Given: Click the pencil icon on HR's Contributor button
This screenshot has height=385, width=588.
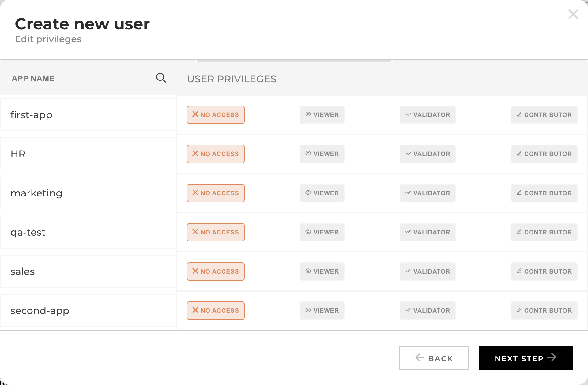Looking at the screenshot, I should pos(519,154).
